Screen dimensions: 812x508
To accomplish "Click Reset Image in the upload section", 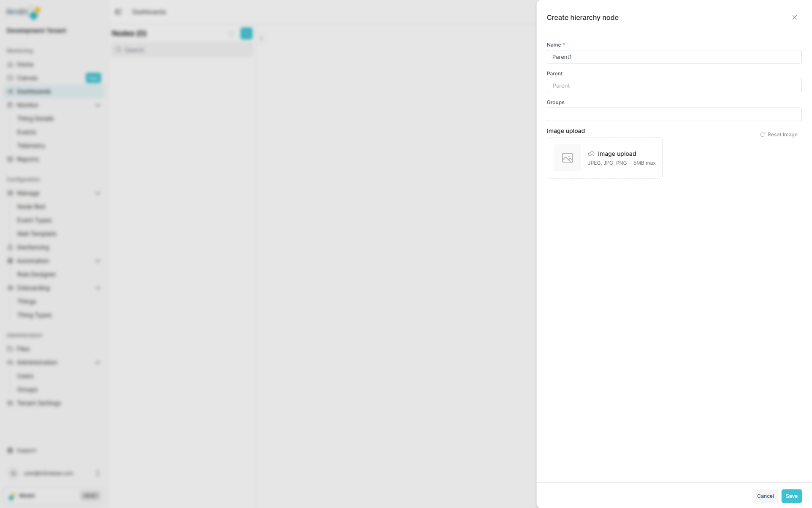I will coord(779,135).
